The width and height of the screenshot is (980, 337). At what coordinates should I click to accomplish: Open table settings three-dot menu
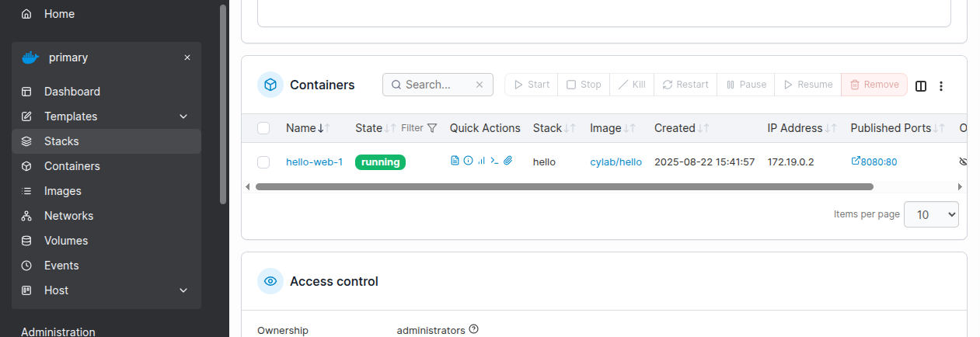pos(941,85)
